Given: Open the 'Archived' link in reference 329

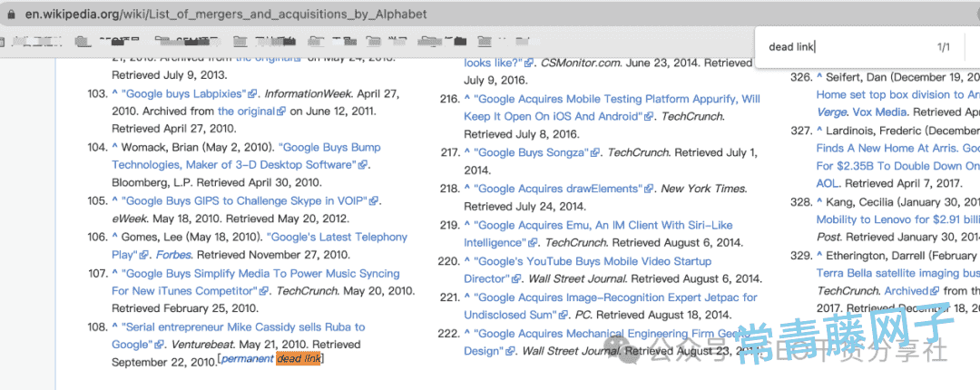Looking at the screenshot, I should pyautogui.click(x=906, y=290).
